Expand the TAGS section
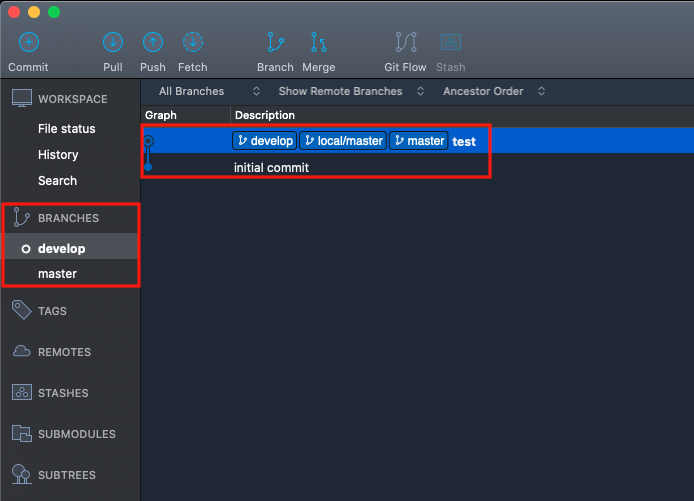Image resolution: width=694 pixels, height=501 pixels. pos(52,311)
